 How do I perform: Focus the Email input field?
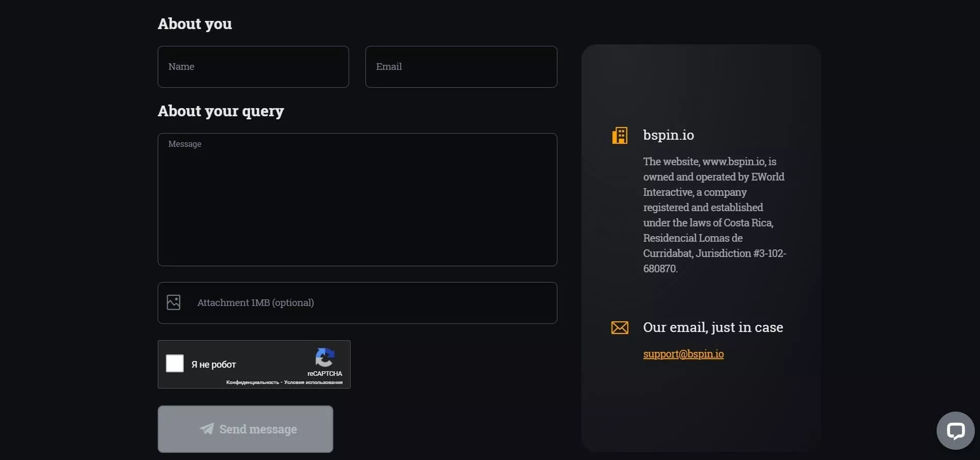(461, 67)
